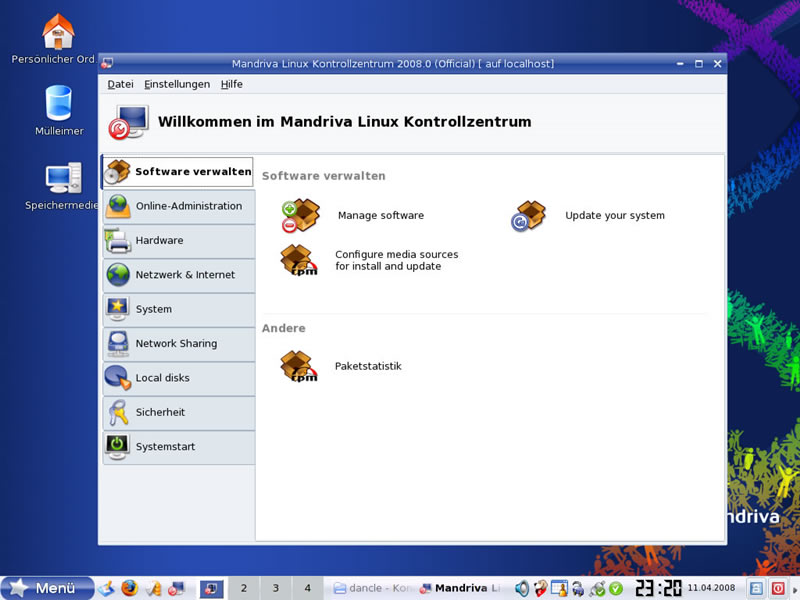Click the Manage software label
The height and width of the screenshot is (600, 800).
(381, 216)
